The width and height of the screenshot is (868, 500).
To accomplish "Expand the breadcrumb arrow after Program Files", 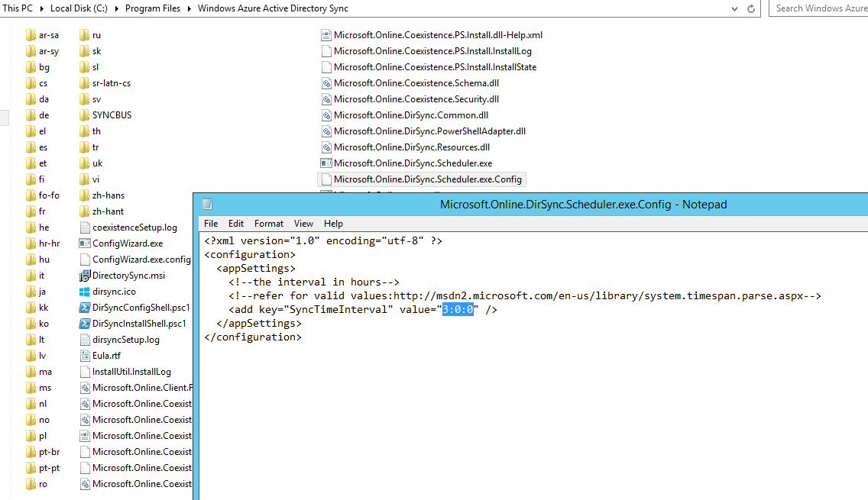I will coord(190,8).
